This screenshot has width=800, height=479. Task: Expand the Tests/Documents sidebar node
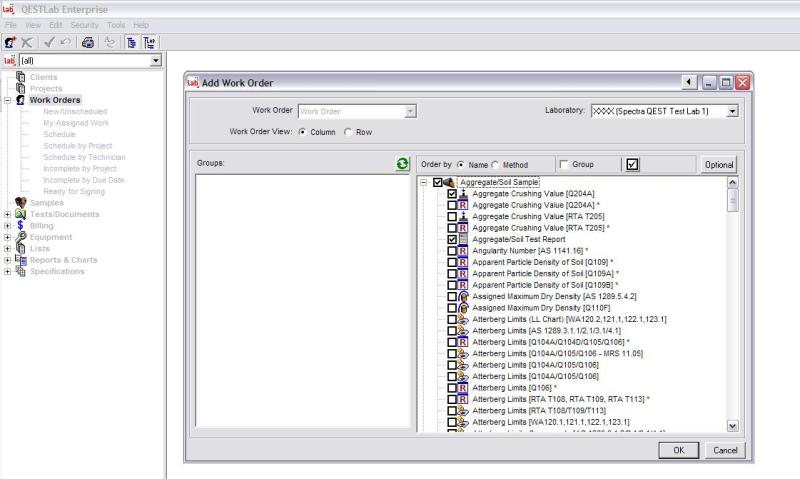click(x=8, y=214)
